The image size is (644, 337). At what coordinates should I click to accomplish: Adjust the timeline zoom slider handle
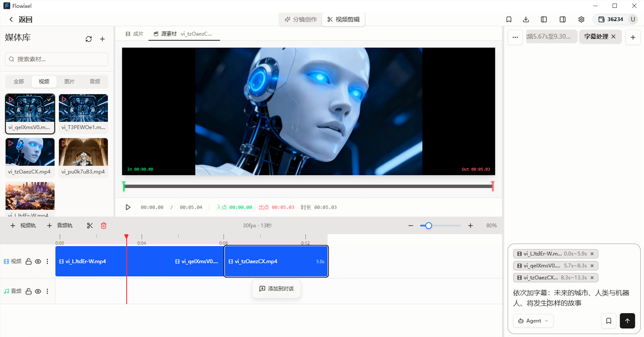click(428, 226)
